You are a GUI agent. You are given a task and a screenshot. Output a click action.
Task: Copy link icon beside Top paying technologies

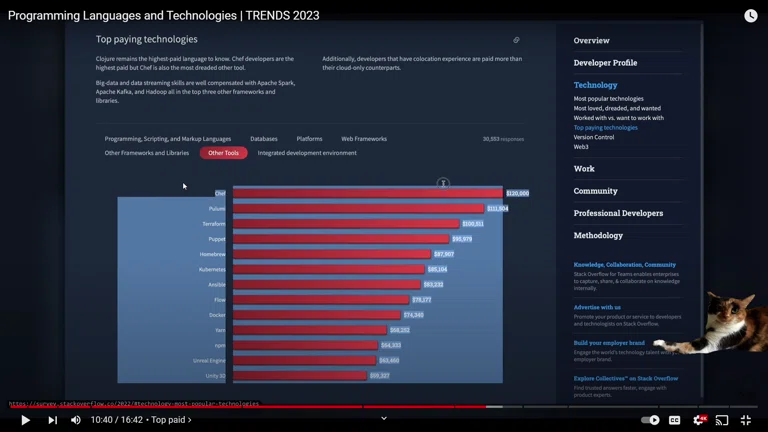[516, 40]
